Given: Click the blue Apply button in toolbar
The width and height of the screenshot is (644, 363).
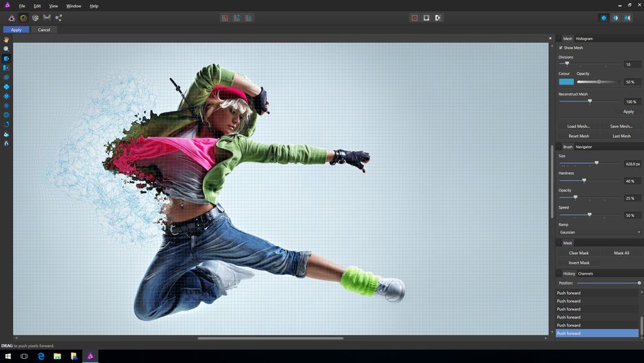Looking at the screenshot, I should [16, 30].
